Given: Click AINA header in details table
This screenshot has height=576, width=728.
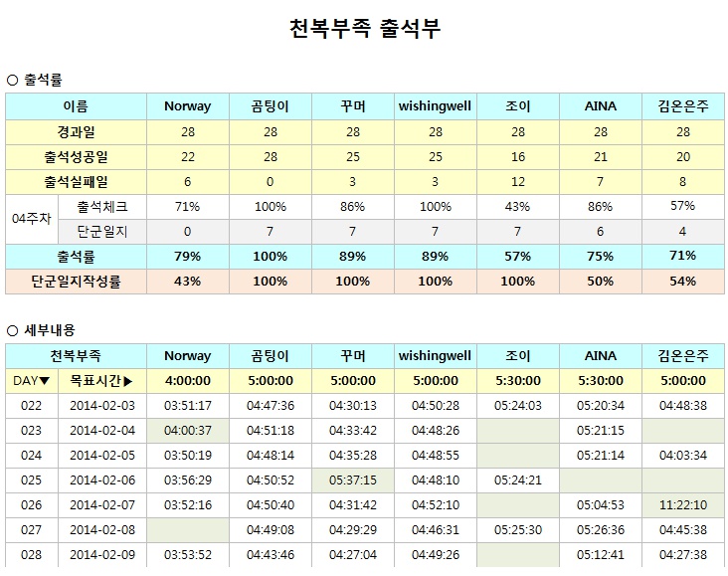Looking at the screenshot, I should pos(601,356).
